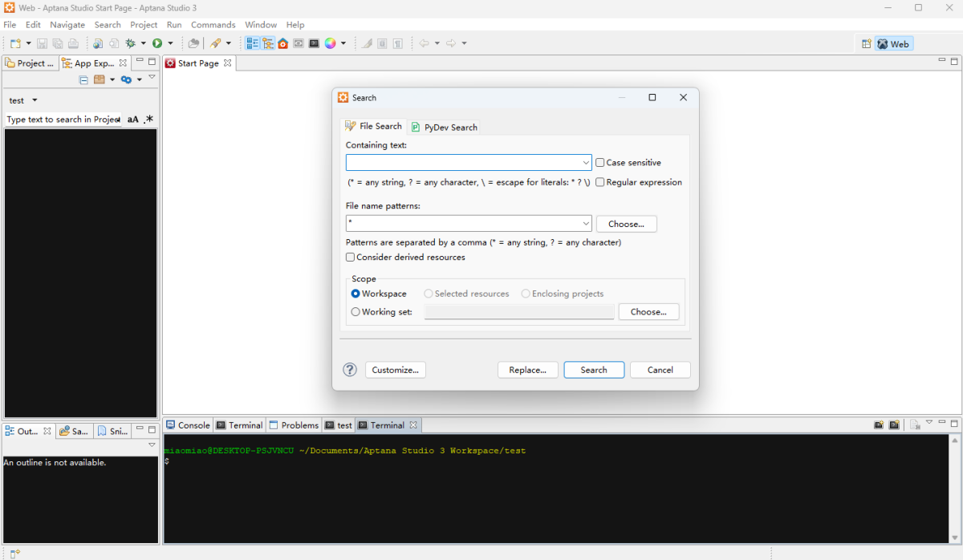Click the black Terminal icon in toolbar

(x=314, y=43)
